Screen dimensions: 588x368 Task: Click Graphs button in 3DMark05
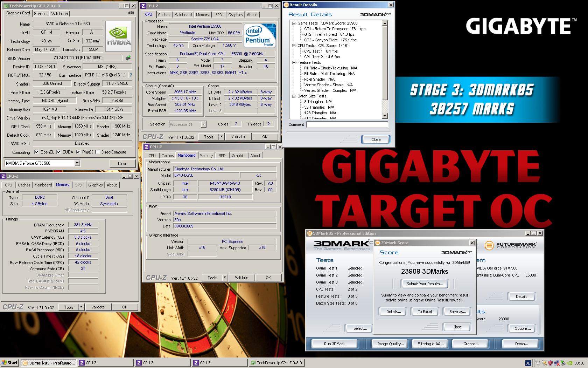(471, 344)
